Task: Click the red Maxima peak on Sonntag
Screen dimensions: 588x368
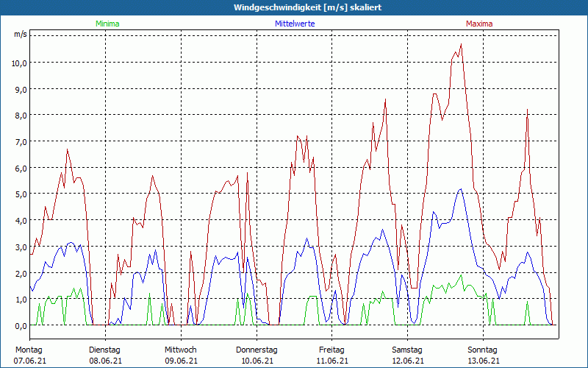Action: tap(527, 110)
